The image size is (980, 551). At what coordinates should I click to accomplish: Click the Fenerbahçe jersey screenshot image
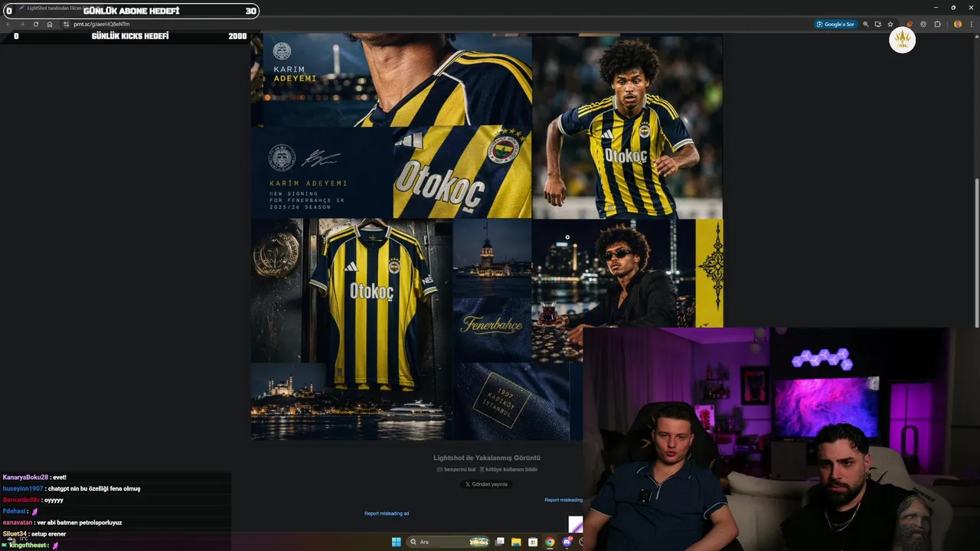point(487,237)
